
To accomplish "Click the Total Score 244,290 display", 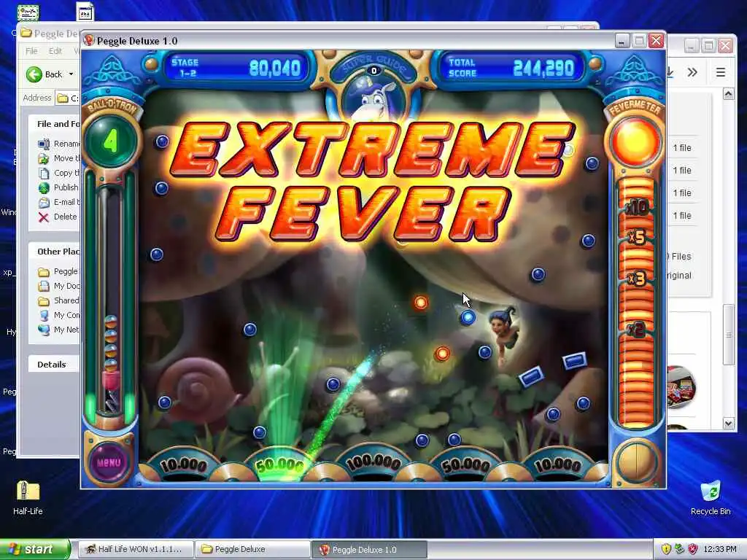I will (x=511, y=68).
